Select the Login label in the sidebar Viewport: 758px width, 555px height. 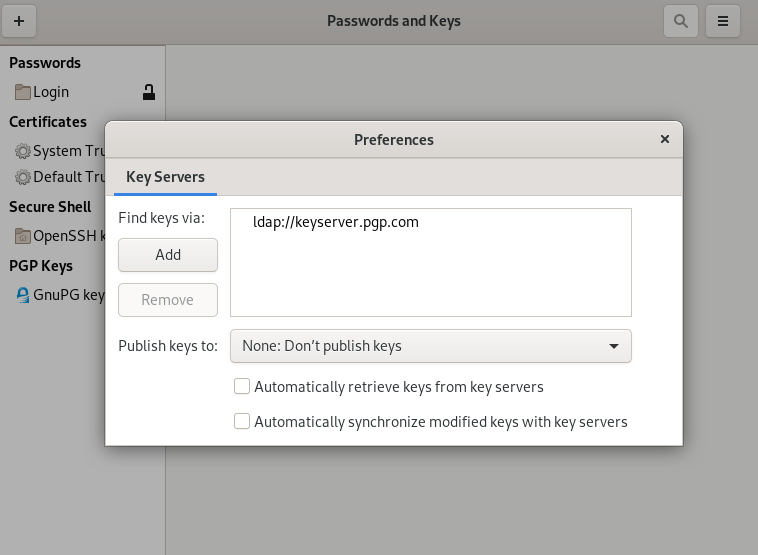click(x=51, y=92)
